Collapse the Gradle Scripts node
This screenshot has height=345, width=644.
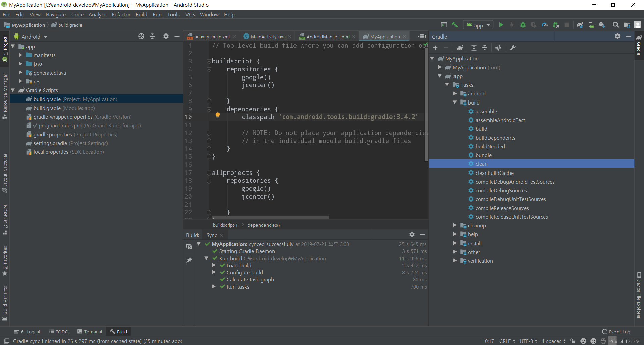click(13, 90)
